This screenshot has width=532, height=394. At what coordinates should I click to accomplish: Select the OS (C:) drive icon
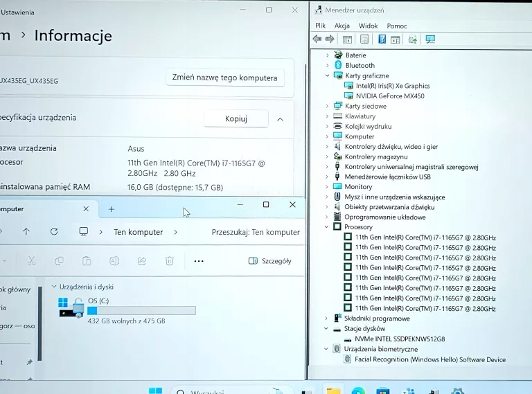coord(71,307)
